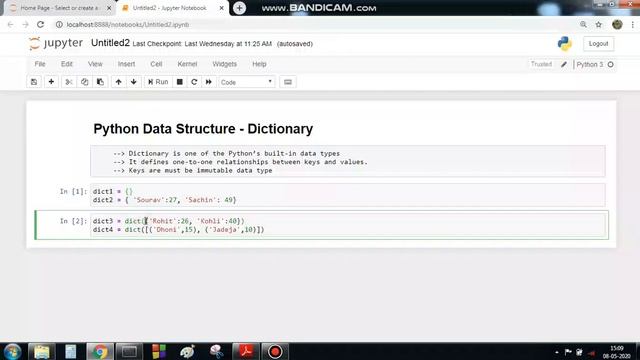Move selected cell up arrow
Screen dimensions: 640x360
click(118, 82)
